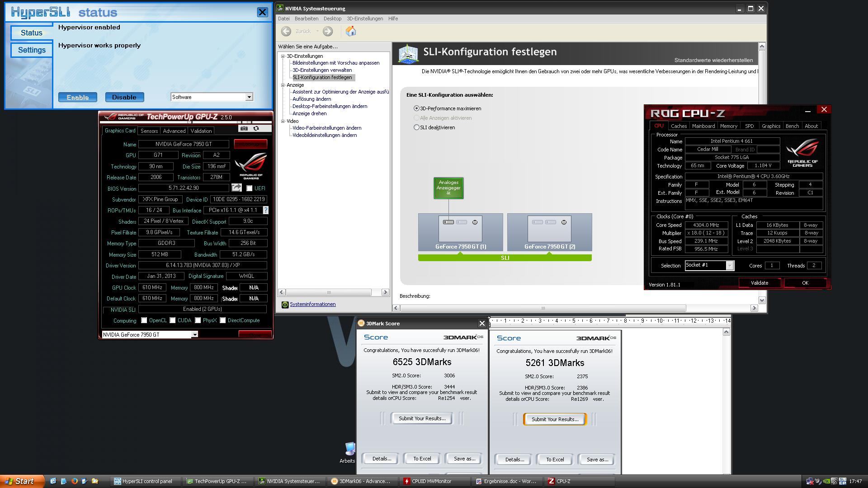Click Standardwerte wiederherstellen link

click(713, 60)
